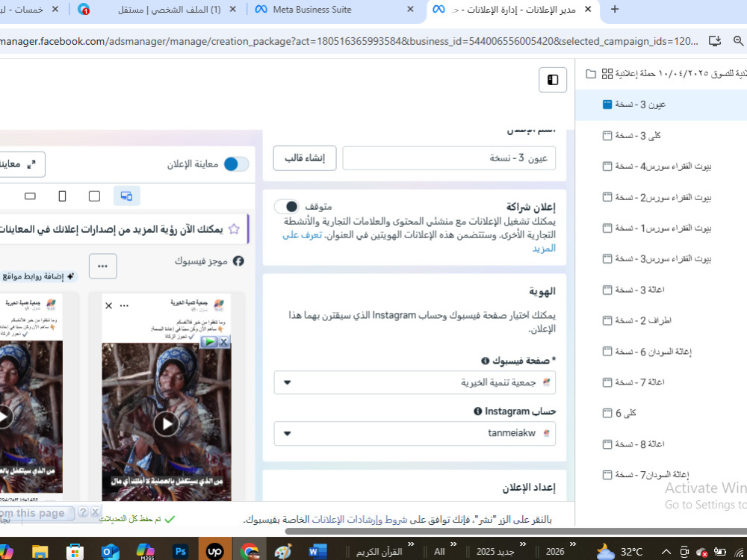Toggle the معاينة الإعلان ad preview switch
The height and width of the screenshot is (560, 747).
coord(236,164)
